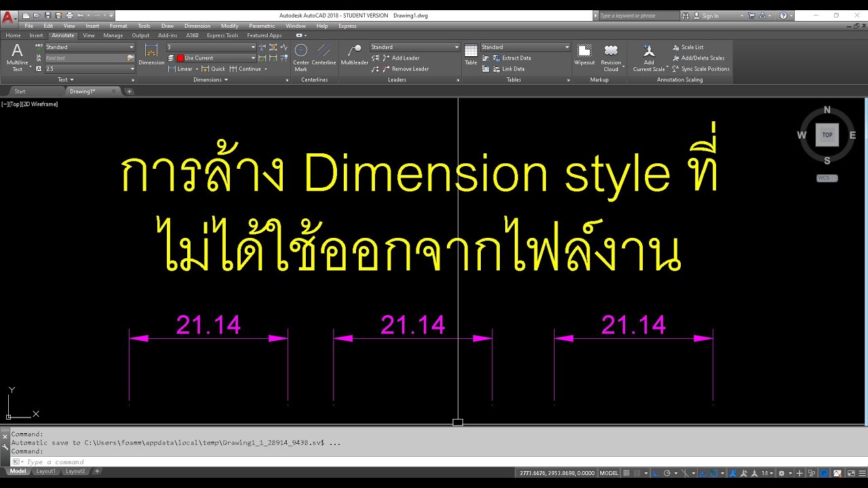Click the Help question mark icon
868x488 pixels.
pos(783,16)
